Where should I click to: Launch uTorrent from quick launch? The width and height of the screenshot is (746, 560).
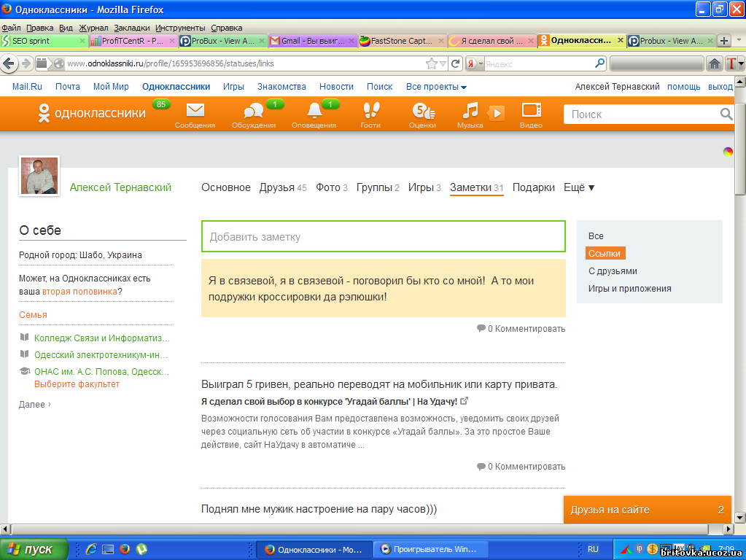point(141,549)
